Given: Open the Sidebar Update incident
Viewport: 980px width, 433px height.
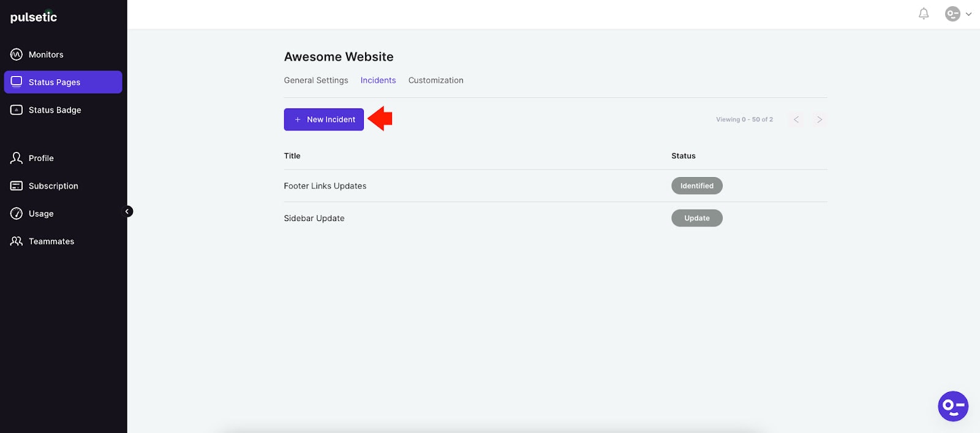Looking at the screenshot, I should pos(314,218).
